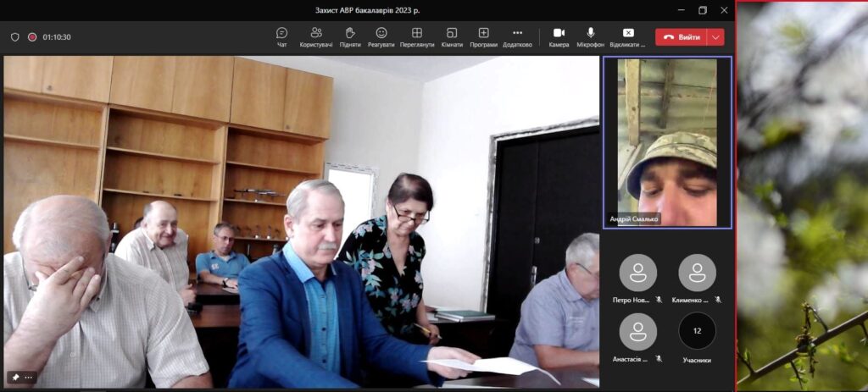Select Петро Нов... participant avatar

[x=637, y=273]
